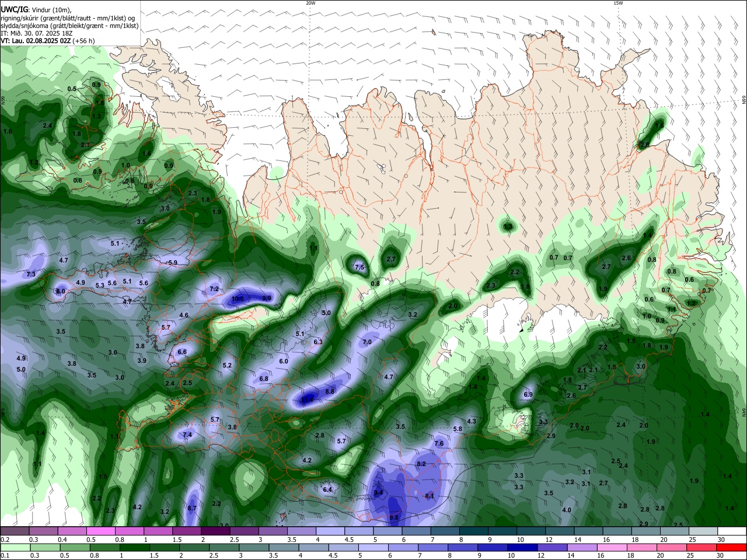Screen dimensions: 747x560
Task: Pick the darkest purple snow-legend swatch after 2
Action: [x=215, y=531]
